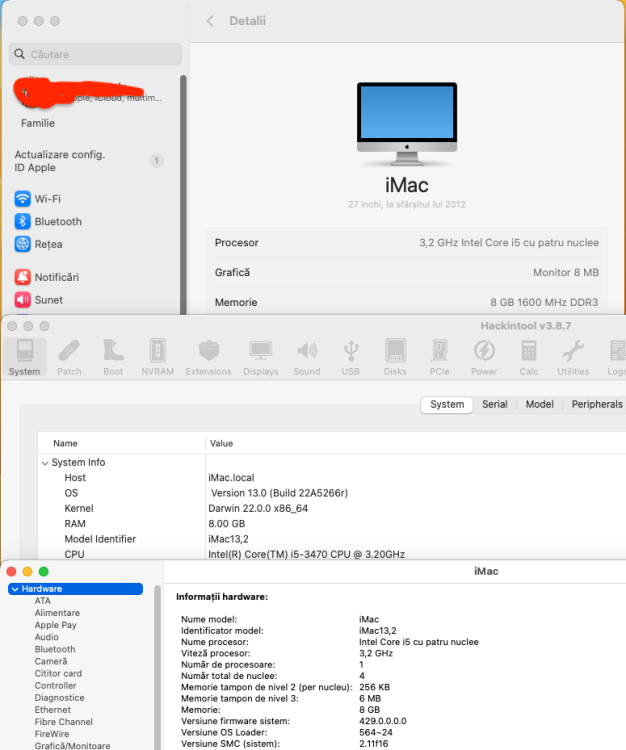The height and width of the screenshot is (750, 626).
Task: Open the PCIe section in Hackintool
Action: click(x=439, y=357)
